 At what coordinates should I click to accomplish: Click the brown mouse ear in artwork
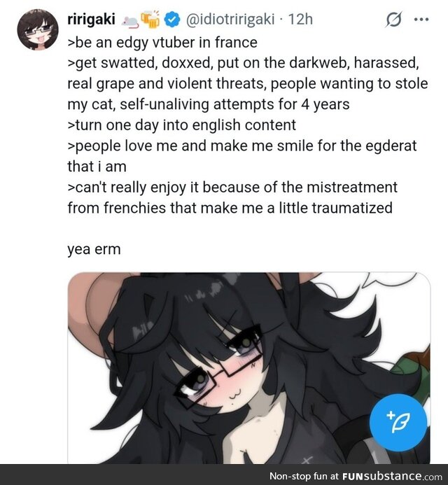(x=92, y=312)
